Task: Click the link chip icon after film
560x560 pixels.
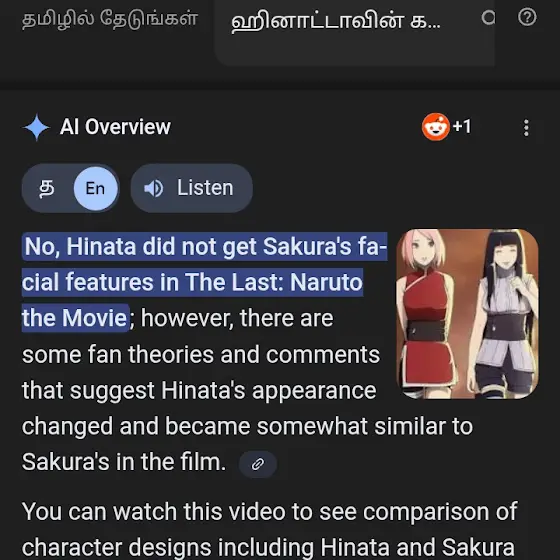Action: (258, 464)
